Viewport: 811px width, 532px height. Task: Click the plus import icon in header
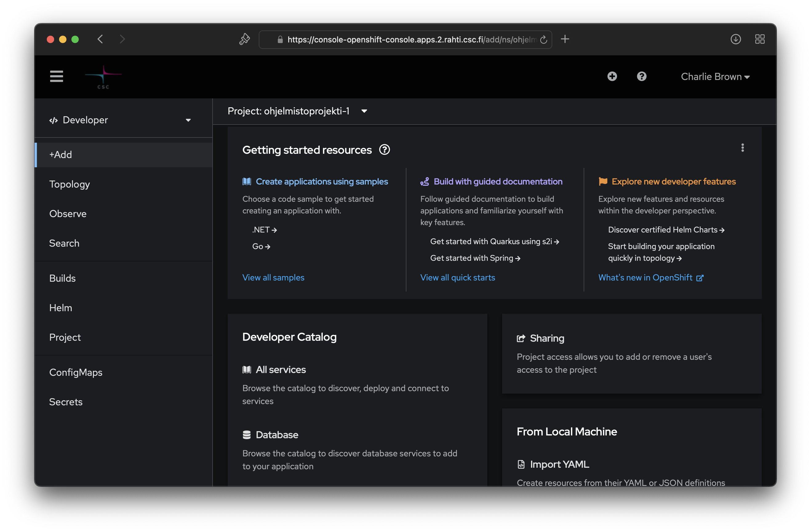click(612, 76)
